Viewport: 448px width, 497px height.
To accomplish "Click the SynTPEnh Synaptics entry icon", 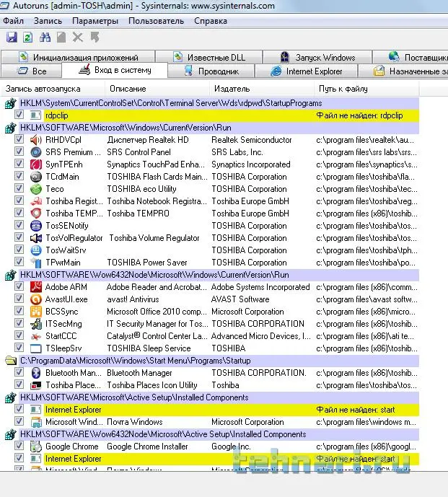I will (36, 164).
